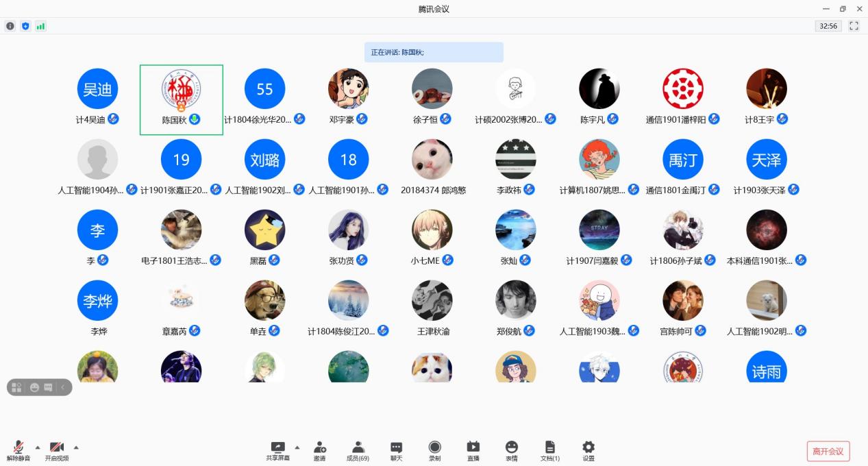Image resolution: width=868 pixels, height=466 pixels.
Task: Check the green network signal icon
Action: click(x=40, y=26)
